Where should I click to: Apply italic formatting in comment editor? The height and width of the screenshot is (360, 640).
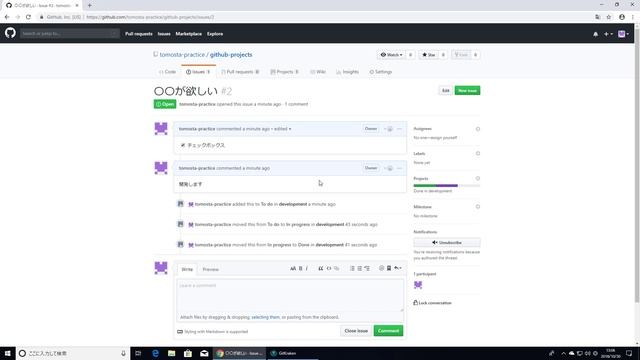(307, 268)
